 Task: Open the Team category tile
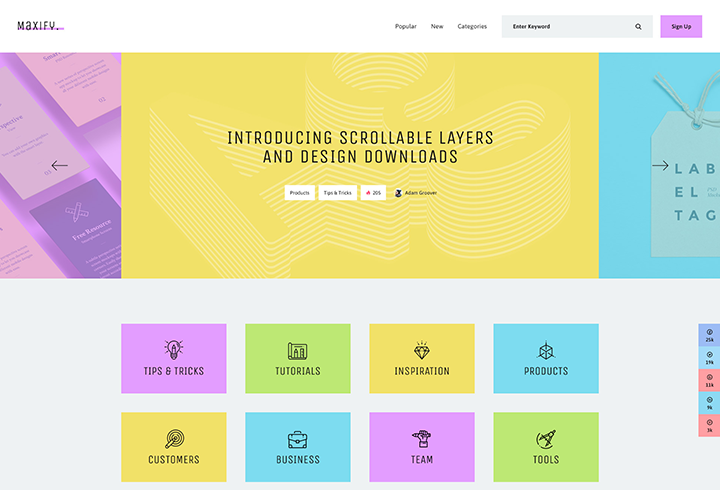pos(422,447)
